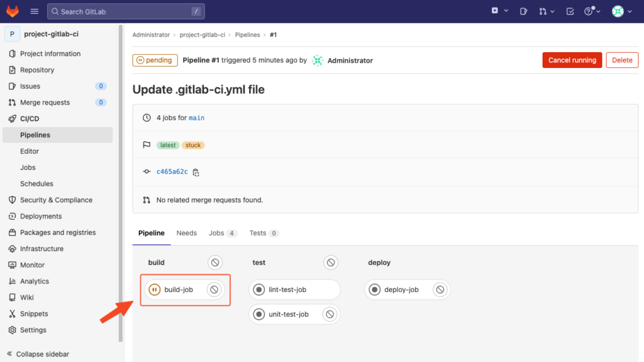Viewport: 644px width, 362px height.
Task: Copy the commit SHA with clipboard icon
Action: click(196, 173)
